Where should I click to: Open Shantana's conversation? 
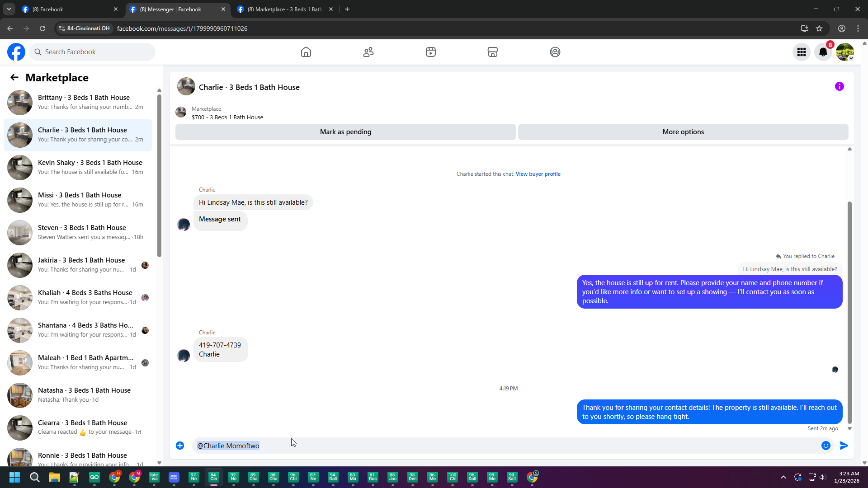78,330
